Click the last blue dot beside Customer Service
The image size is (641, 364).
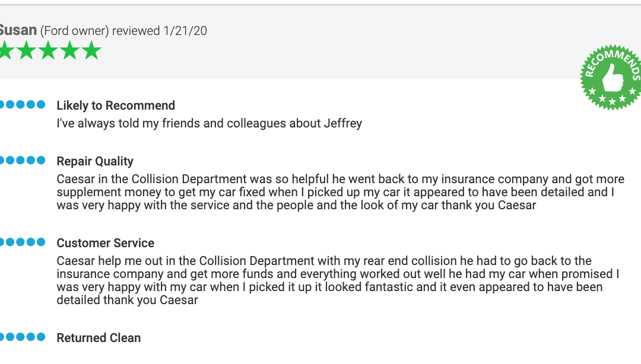coord(41,242)
